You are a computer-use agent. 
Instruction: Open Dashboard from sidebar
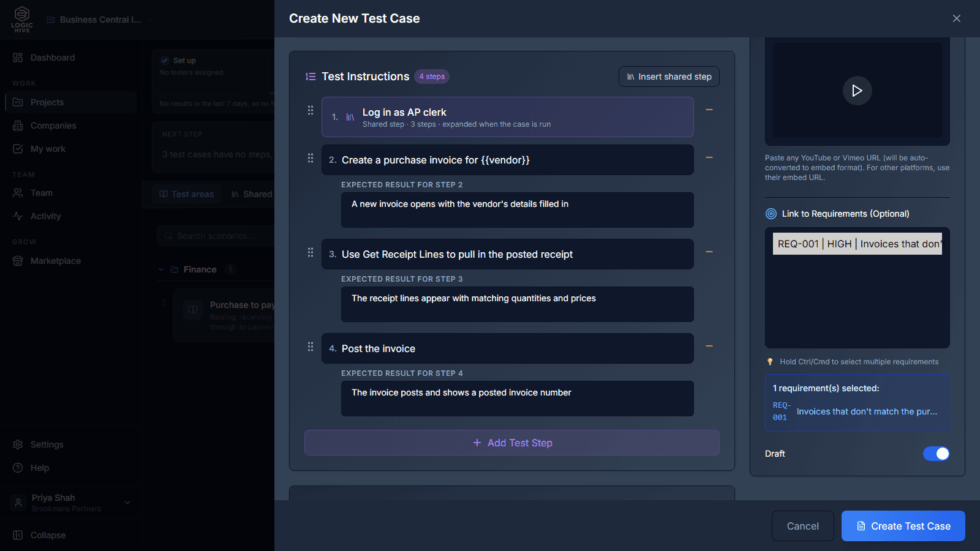70,58
